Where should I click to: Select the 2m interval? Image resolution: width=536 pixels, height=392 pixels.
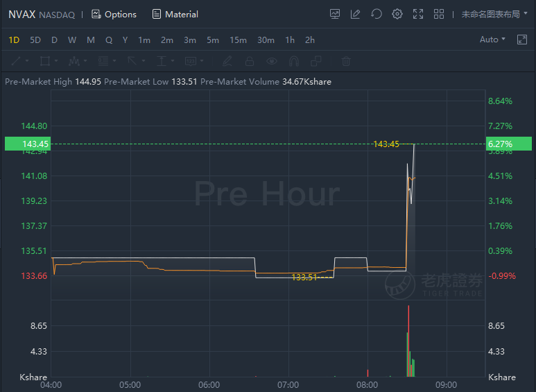167,40
